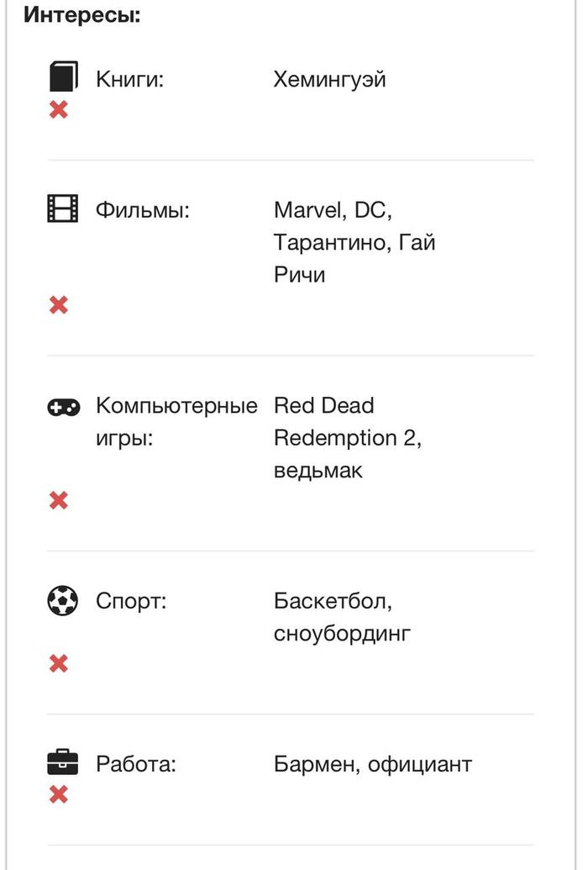
Task: Click the Хемингуэй book value
Action: pyautogui.click(x=329, y=81)
